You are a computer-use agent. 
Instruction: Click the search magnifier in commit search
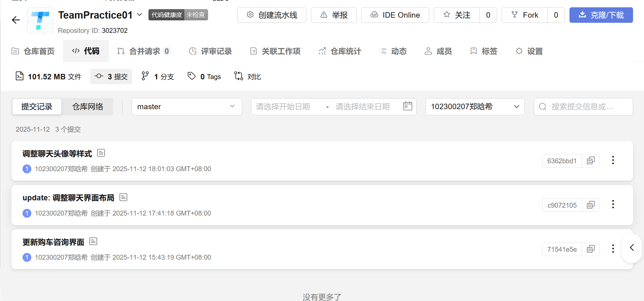(x=543, y=106)
